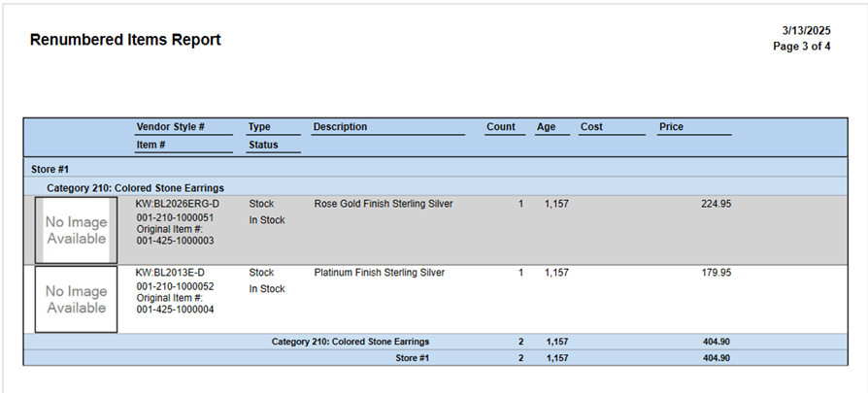Click the second row's No Image Available thumbnail

coord(76,299)
